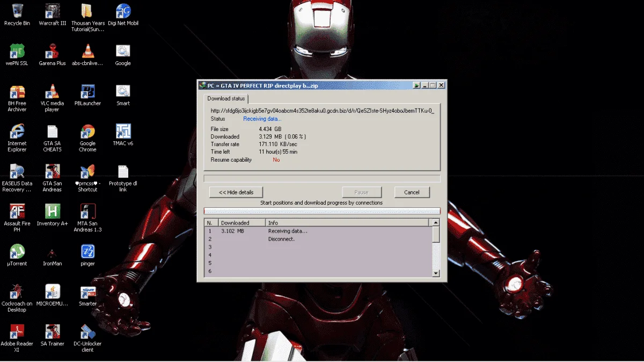The image size is (644, 362).
Task: Open the VLC media player icon
Action: coord(53,98)
